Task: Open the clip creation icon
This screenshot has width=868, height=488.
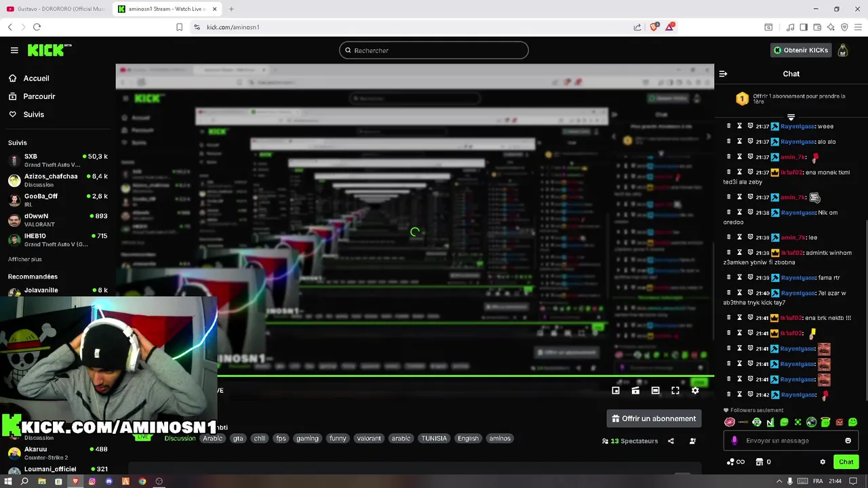Action: tap(635, 390)
